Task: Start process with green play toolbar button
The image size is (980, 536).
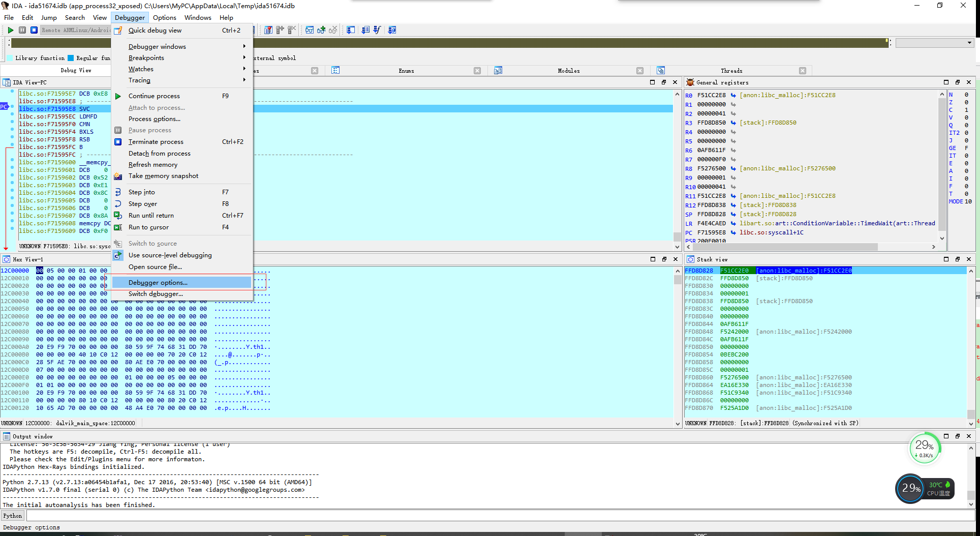Action: [x=10, y=30]
